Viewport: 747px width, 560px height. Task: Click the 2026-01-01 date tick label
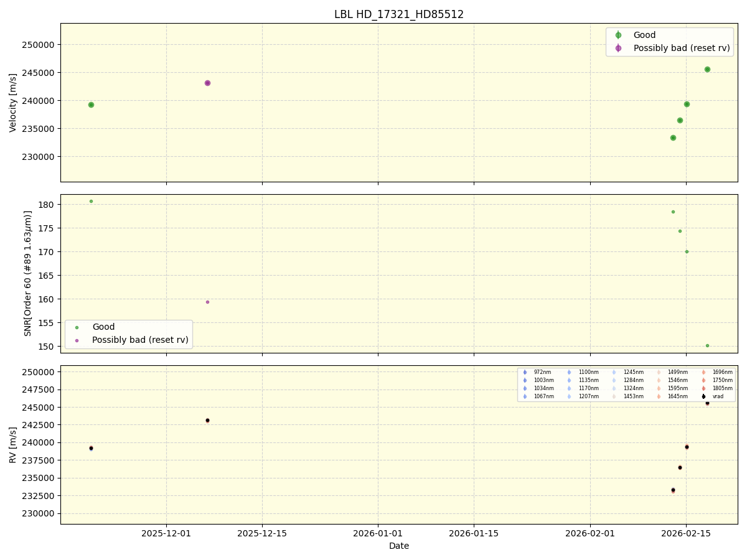[378, 533]
